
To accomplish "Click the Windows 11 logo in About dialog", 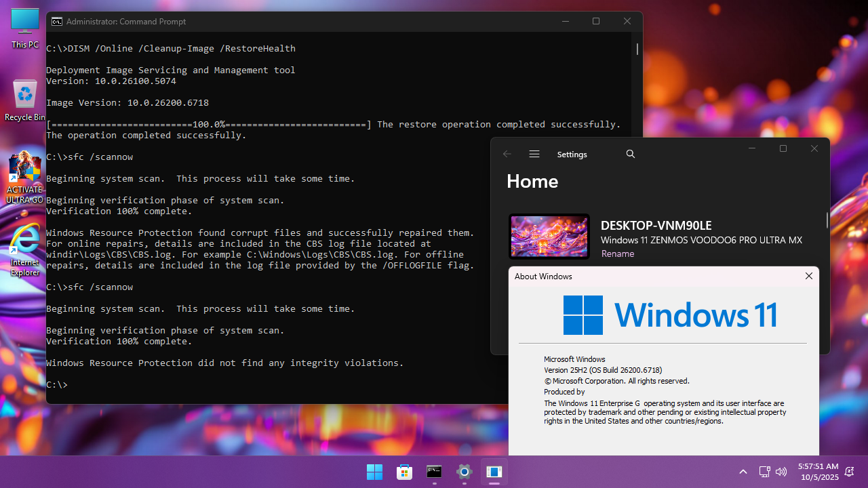I will coord(670,315).
